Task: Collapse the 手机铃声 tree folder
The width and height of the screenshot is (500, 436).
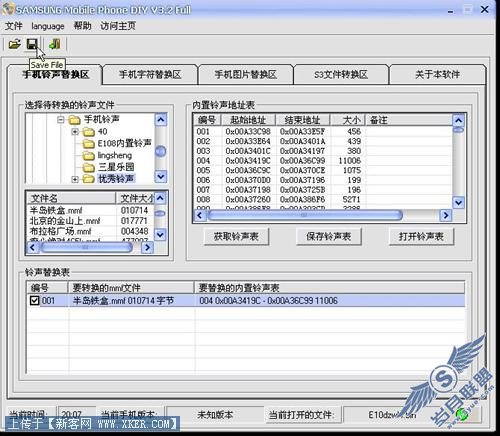Action: point(60,119)
